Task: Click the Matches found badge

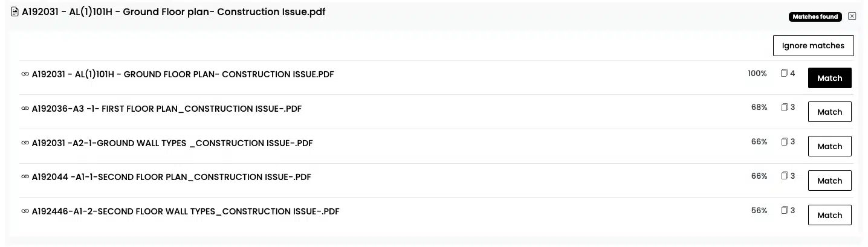Action: [x=815, y=17]
